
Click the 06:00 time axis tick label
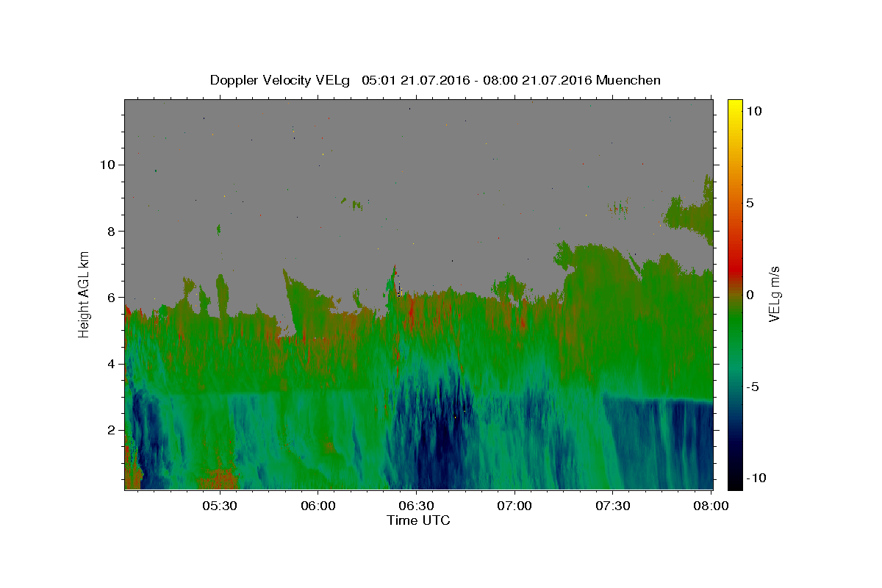tap(318, 506)
